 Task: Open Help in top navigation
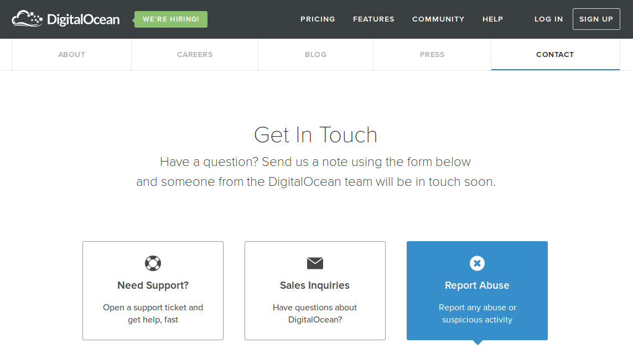[x=492, y=19]
